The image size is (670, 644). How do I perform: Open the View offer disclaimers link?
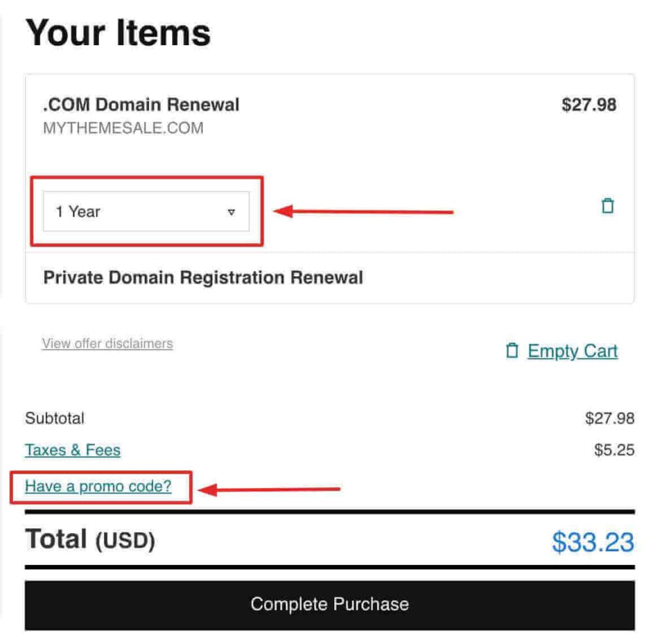tap(107, 344)
